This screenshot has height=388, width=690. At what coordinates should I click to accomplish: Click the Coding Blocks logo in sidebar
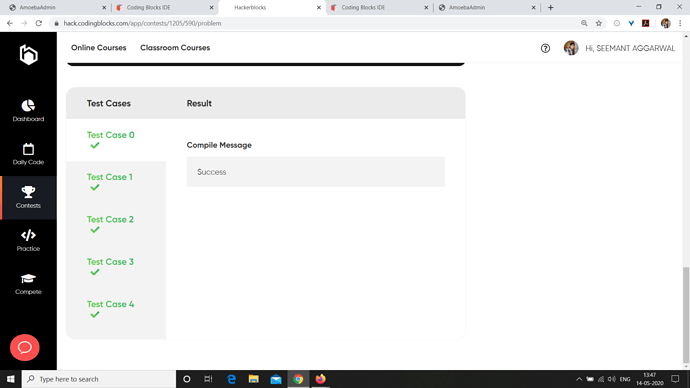[x=29, y=55]
